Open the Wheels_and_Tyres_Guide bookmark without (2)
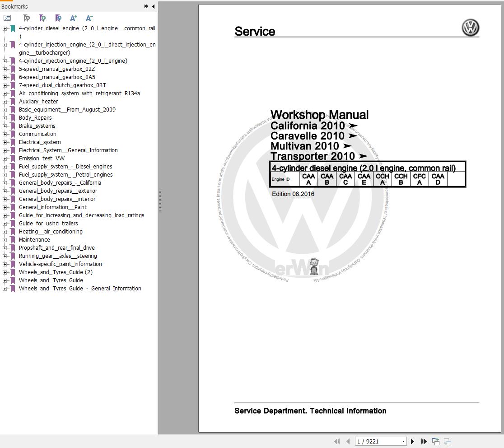Viewport: 504px width, 448px height. [51, 280]
